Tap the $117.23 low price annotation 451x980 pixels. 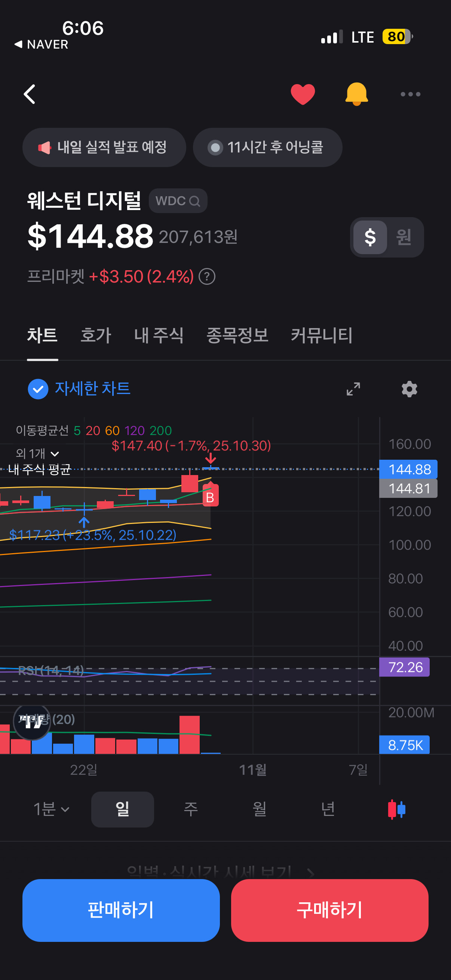93,535
